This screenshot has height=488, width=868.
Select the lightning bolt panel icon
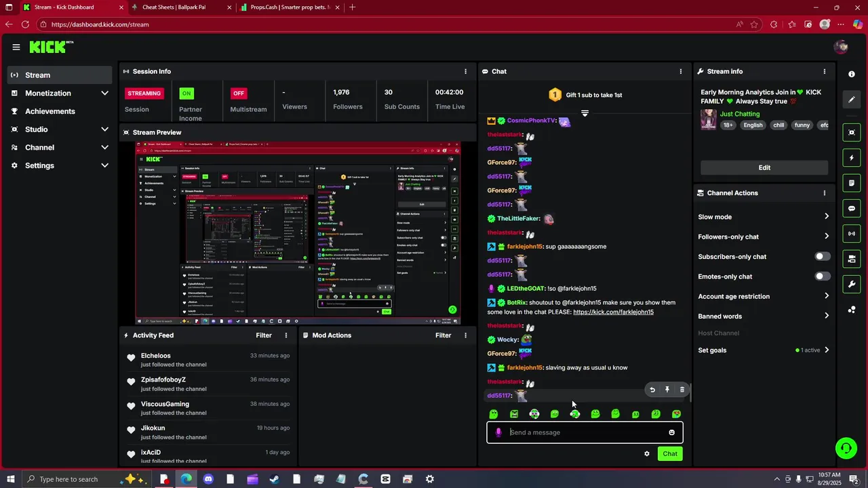click(852, 158)
